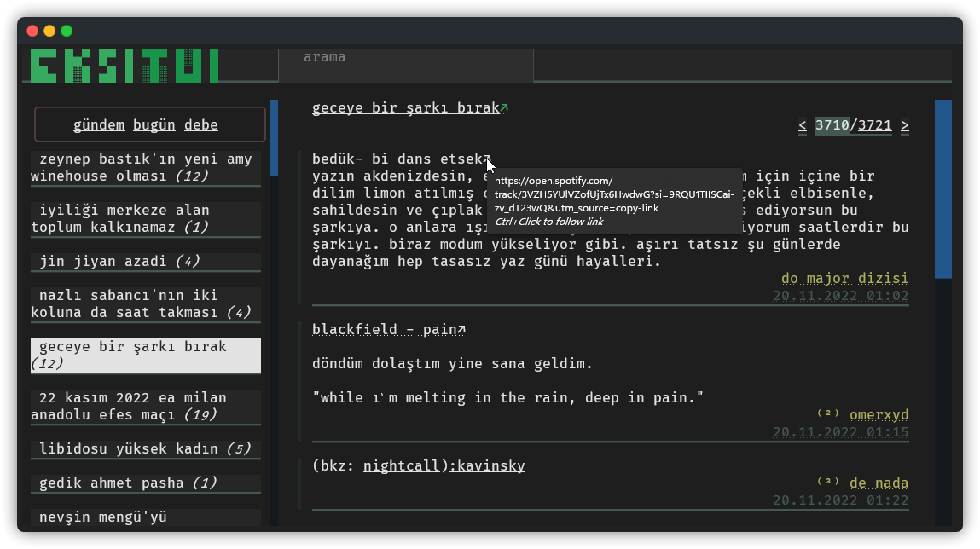Click the external link arrow beside thread title
This screenshot has height=549, width=980.
coord(504,108)
